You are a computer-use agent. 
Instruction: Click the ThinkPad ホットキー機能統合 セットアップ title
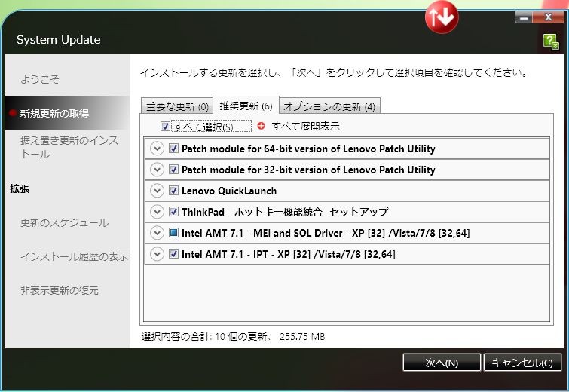pyautogui.click(x=285, y=212)
